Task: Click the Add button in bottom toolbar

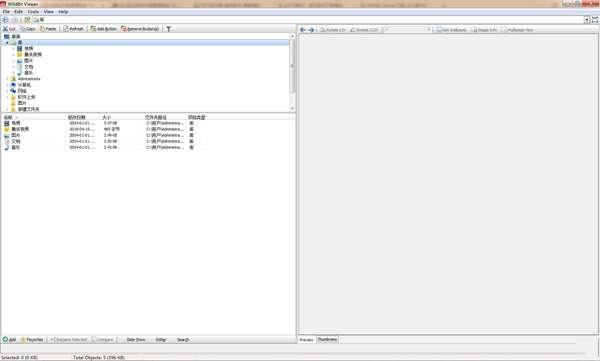Action: click(x=9, y=340)
